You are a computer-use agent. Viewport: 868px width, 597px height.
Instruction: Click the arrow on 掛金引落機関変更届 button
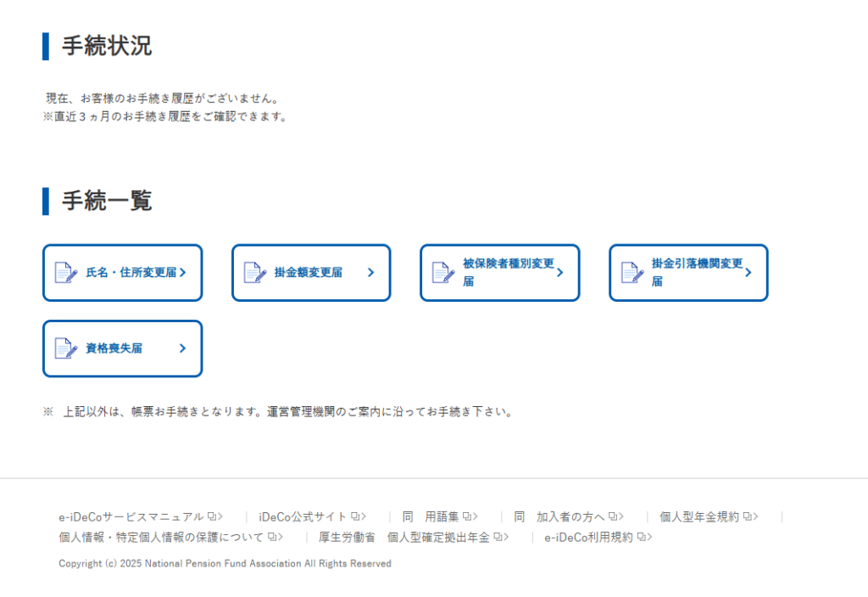pos(748,272)
